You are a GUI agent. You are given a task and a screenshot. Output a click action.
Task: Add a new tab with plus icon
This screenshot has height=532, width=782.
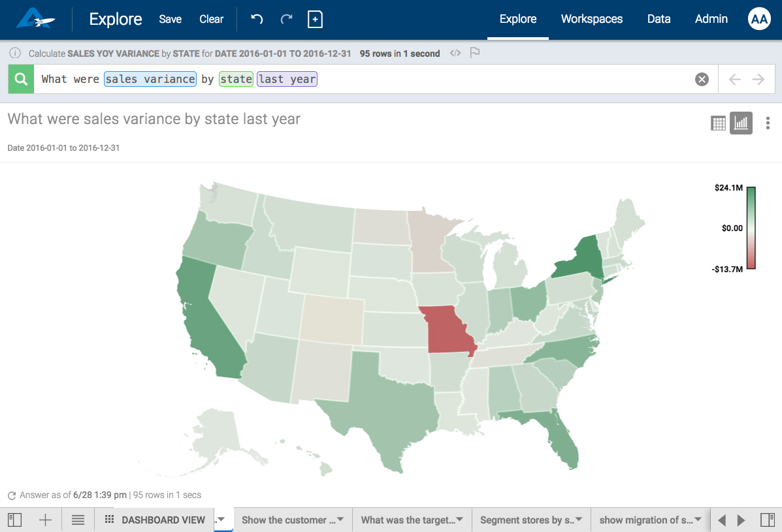[45, 520]
